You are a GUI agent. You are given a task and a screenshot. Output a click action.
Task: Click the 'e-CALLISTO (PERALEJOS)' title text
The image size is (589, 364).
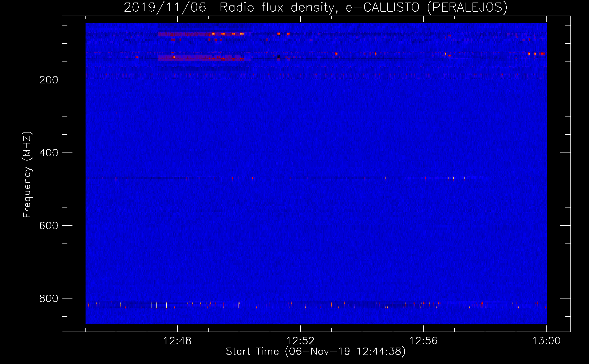(426, 8)
